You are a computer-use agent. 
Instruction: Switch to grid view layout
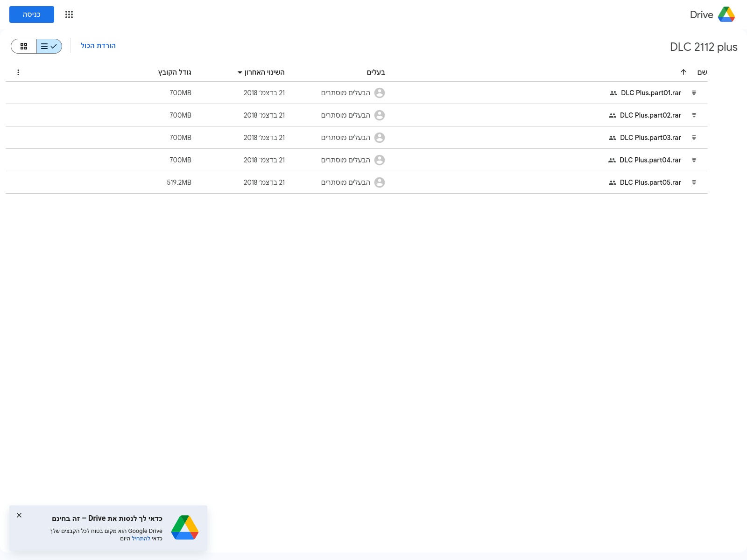pos(24,46)
